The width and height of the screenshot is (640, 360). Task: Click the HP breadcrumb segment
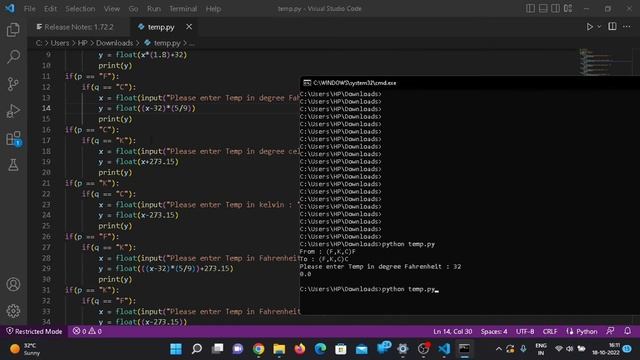point(82,43)
